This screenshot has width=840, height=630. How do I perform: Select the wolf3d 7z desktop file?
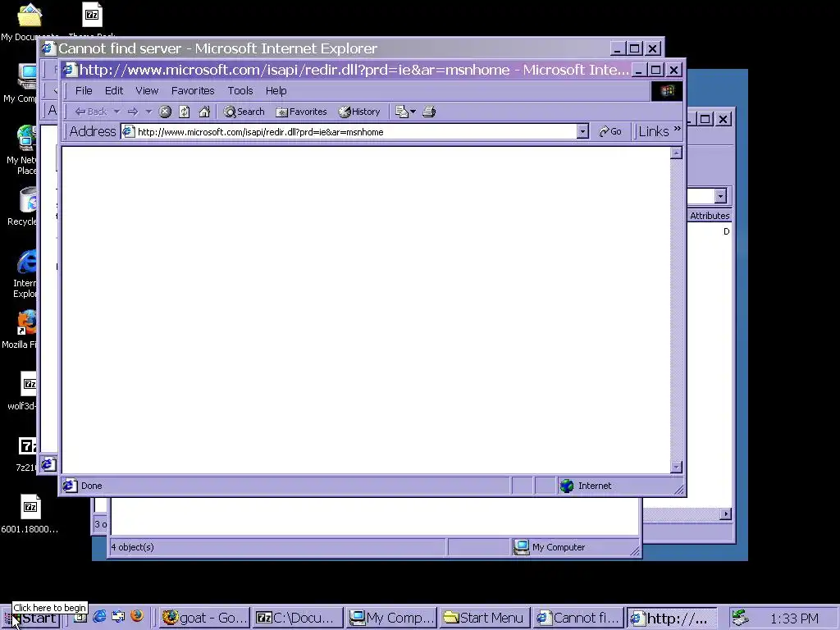coord(29,385)
